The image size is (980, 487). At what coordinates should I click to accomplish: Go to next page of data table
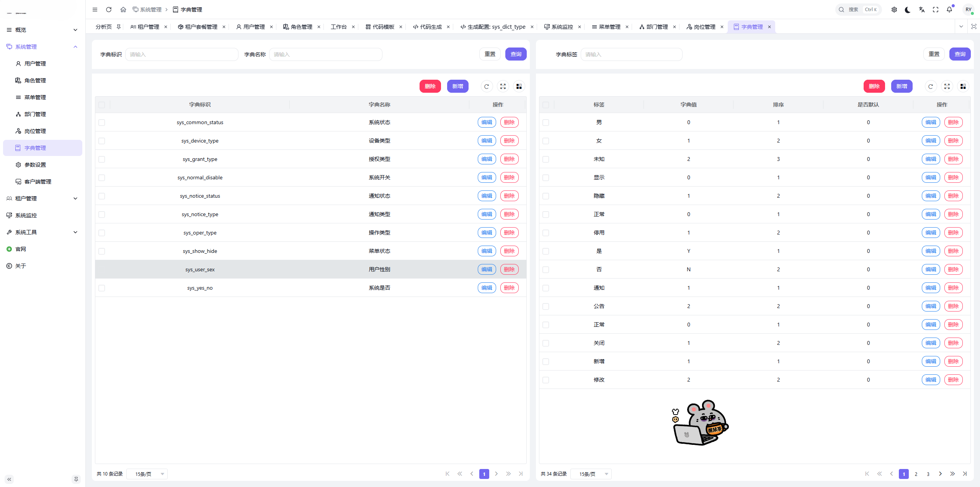coord(940,474)
